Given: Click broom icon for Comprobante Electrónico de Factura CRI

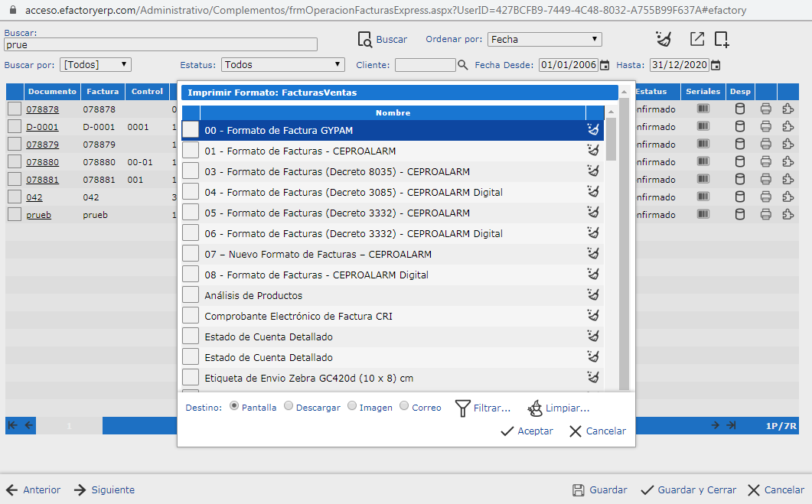Looking at the screenshot, I should click(x=593, y=315).
